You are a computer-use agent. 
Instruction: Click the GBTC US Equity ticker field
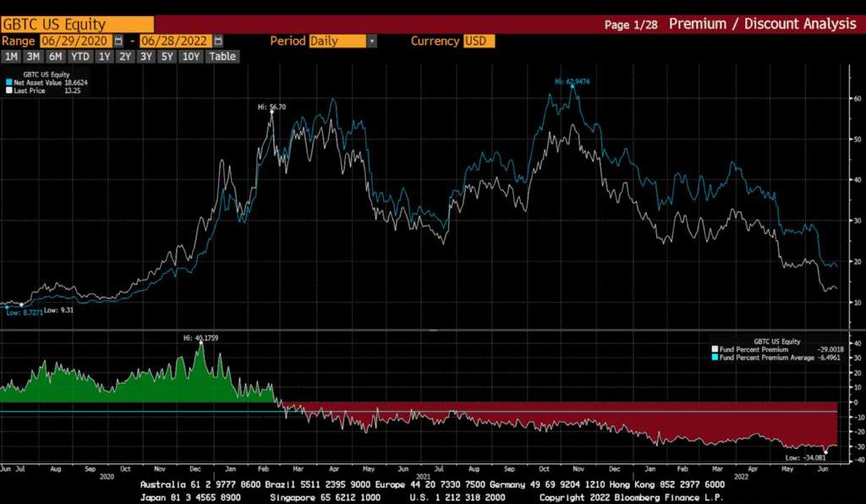[x=76, y=25]
